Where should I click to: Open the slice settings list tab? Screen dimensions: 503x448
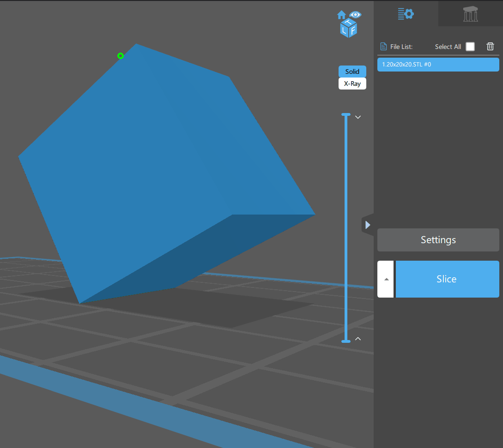[406, 14]
